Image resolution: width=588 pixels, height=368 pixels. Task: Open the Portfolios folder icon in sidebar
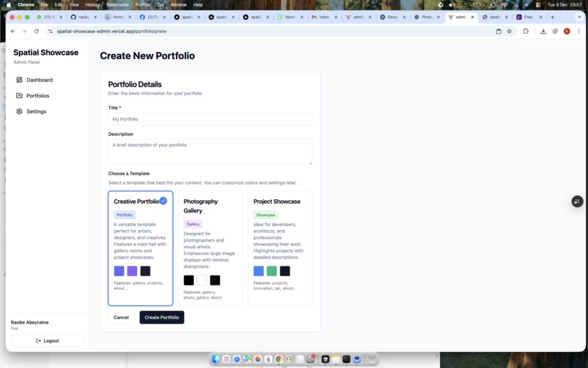pos(19,96)
